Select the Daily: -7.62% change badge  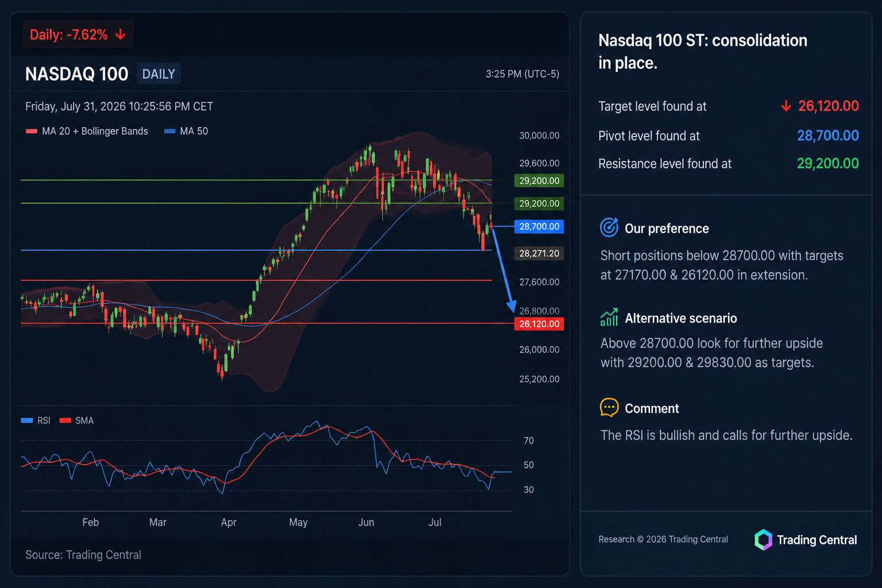[x=78, y=34]
